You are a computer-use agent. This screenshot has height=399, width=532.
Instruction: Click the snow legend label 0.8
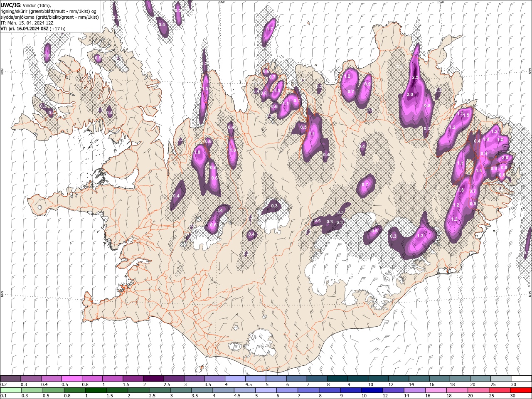85,384
